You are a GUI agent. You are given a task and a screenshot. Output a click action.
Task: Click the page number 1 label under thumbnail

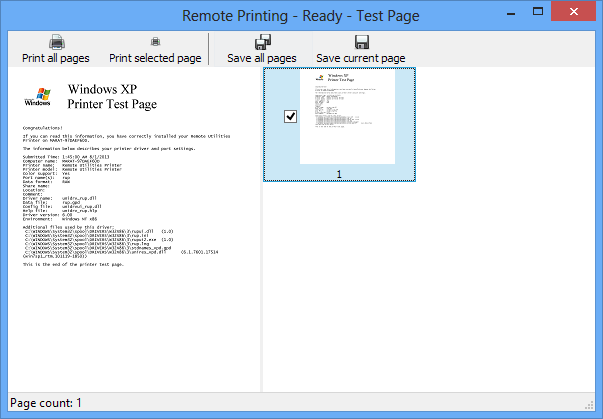click(x=339, y=175)
